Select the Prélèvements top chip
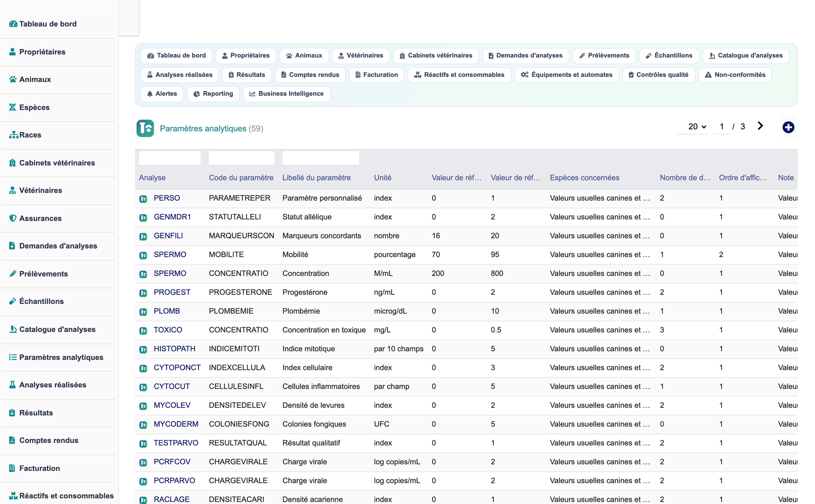The height and width of the screenshot is (504, 815). click(x=604, y=56)
